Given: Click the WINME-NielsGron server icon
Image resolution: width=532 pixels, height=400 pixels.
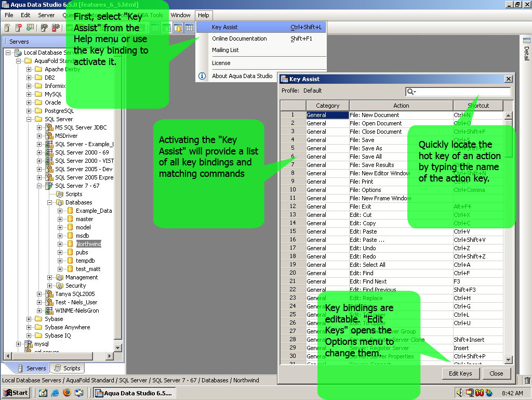Looking at the screenshot, I should click(49, 311).
